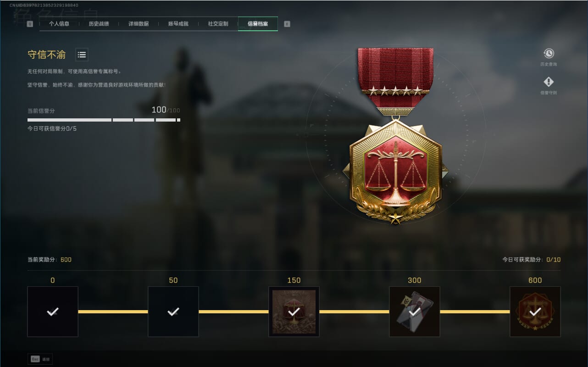Viewport: 588px width, 367px height.
Task: Click the list icon beside 守信不渝
Action: pos(82,55)
